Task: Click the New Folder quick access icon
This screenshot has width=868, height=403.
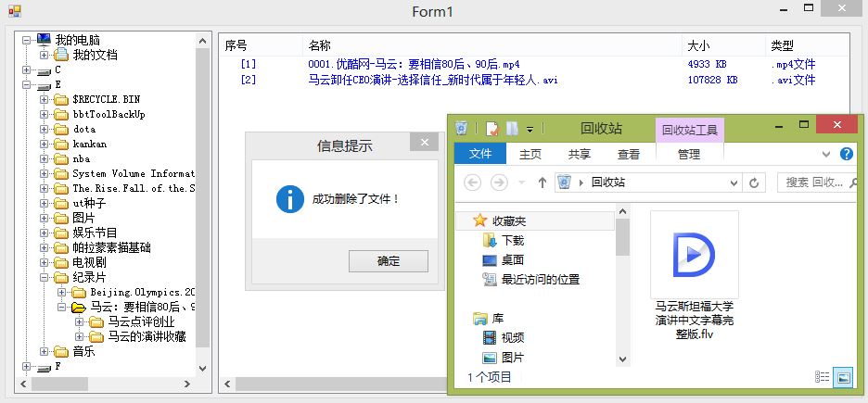Action: 512,129
